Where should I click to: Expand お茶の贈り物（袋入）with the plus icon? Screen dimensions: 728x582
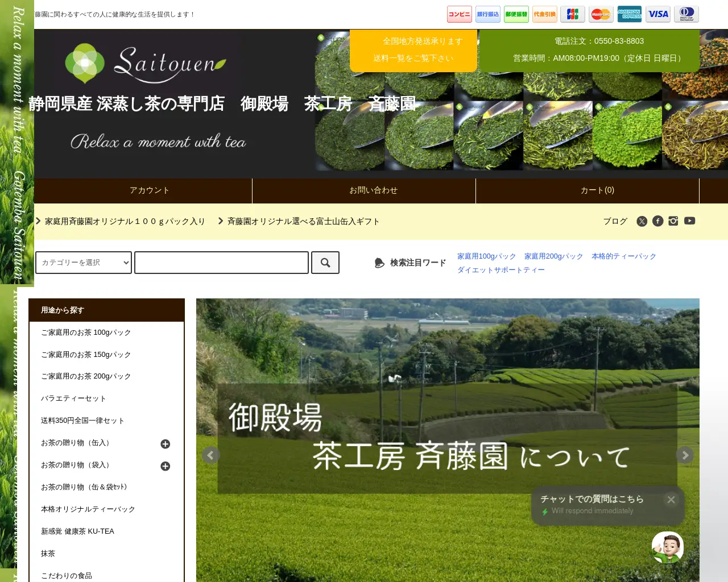coord(166,466)
